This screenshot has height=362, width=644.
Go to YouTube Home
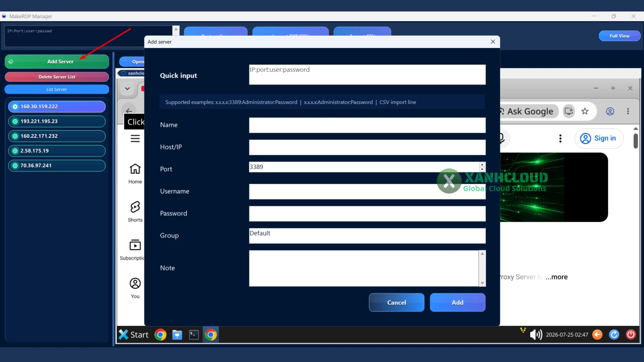[x=135, y=174]
